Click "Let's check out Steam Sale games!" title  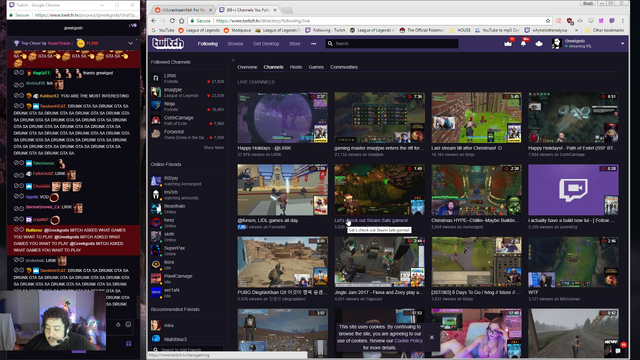(x=371, y=220)
